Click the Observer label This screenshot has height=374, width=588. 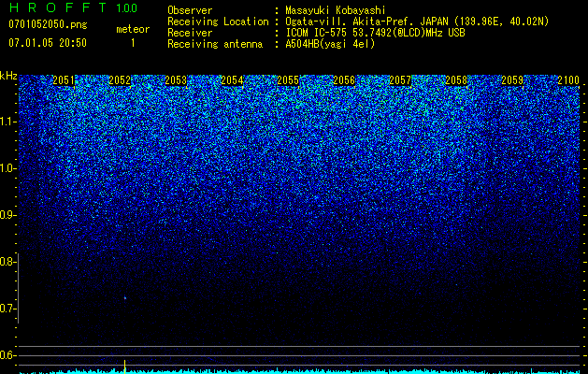(190, 10)
